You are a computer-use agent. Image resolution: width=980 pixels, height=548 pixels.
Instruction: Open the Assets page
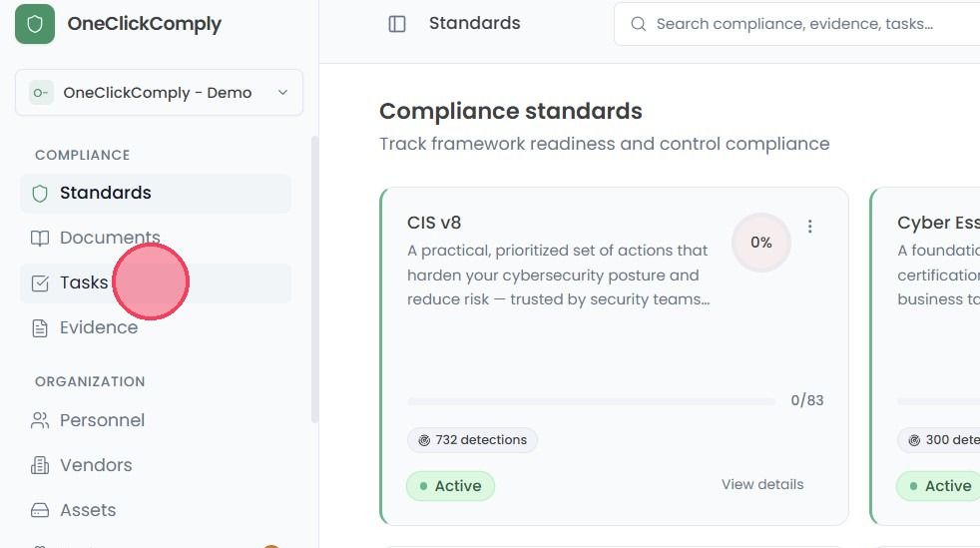click(x=155, y=510)
